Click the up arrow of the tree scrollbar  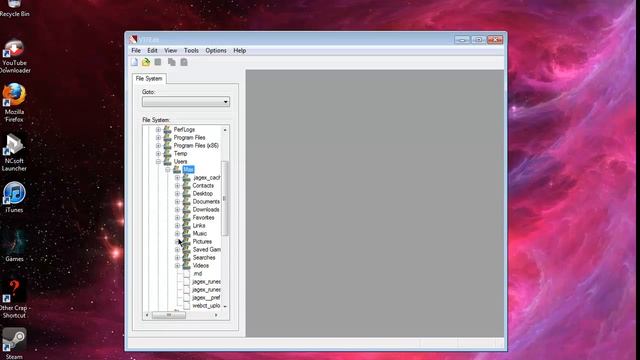pyautogui.click(x=225, y=130)
